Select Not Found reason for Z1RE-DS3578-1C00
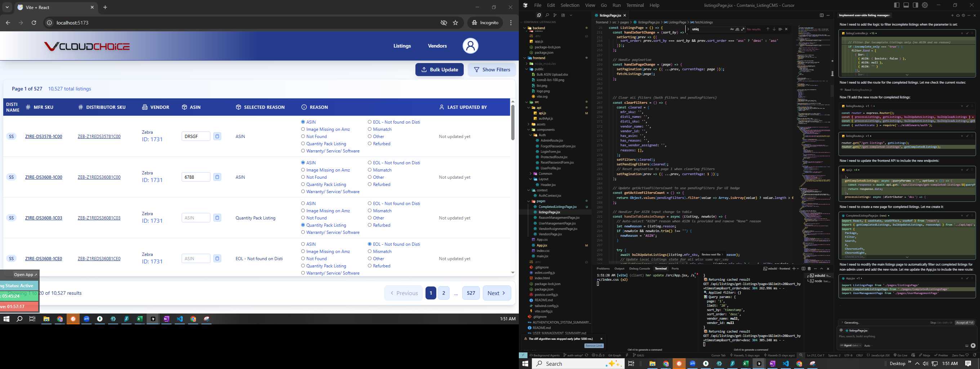Image resolution: width=980 pixels, height=369 pixels. click(x=303, y=137)
